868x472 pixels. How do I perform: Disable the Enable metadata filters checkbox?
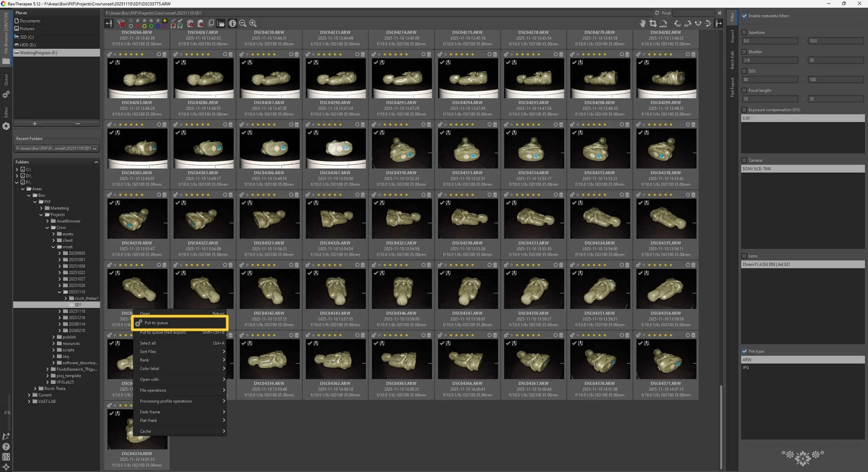(744, 16)
